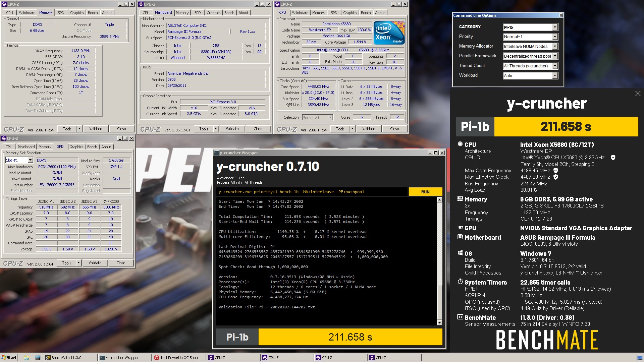Open Memory tab in CPU-Z CPU window
This screenshot has width=644, height=362.
click(318, 13)
